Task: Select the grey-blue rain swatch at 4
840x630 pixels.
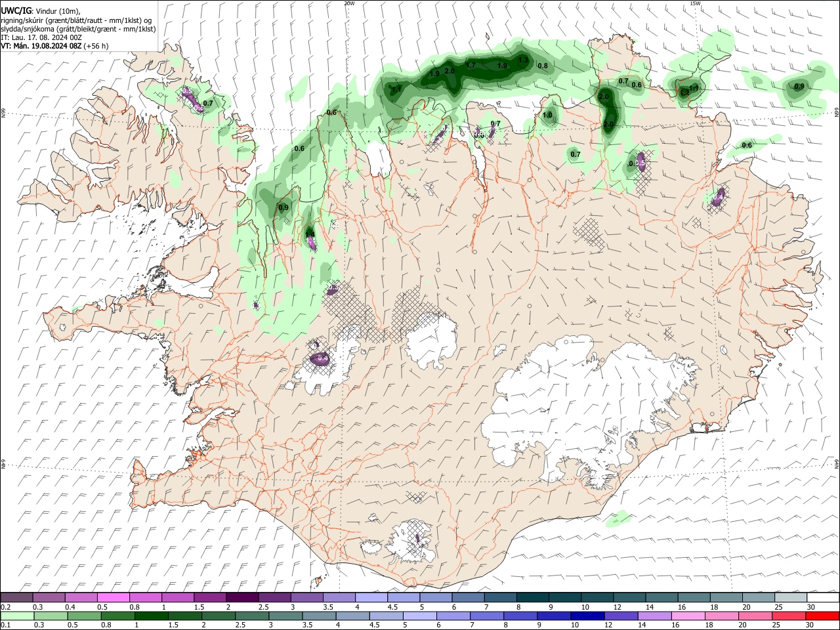Action: point(352,616)
